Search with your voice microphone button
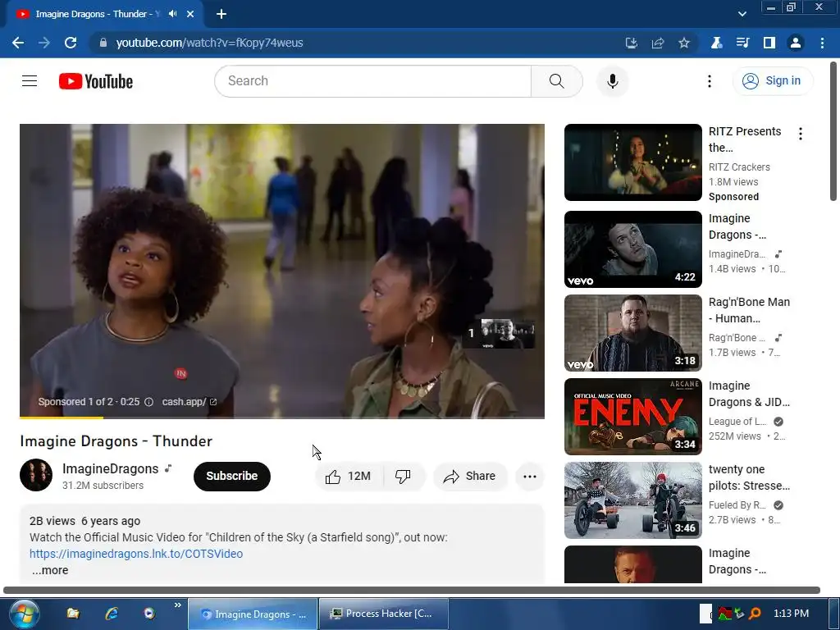 [x=612, y=81]
